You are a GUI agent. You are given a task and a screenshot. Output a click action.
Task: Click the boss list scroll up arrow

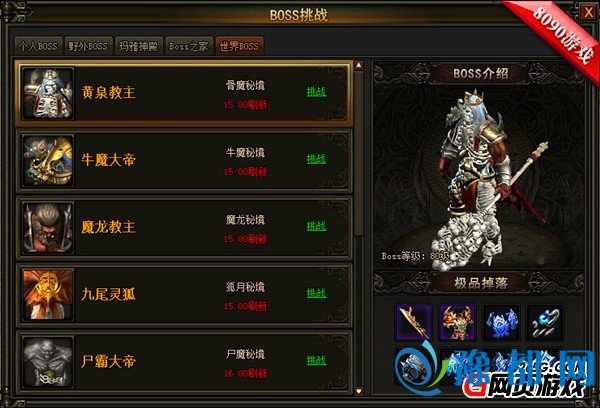[359, 65]
